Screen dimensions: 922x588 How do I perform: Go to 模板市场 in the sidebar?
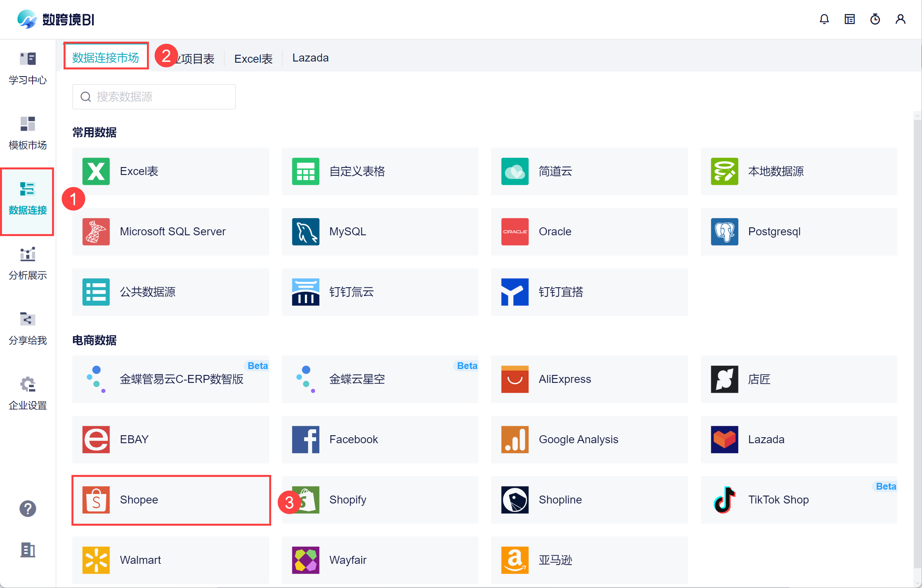pyautogui.click(x=27, y=133)
